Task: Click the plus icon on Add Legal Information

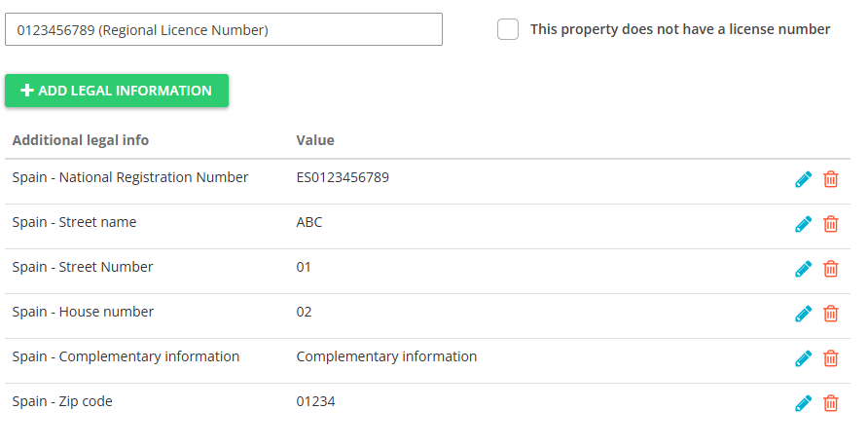Action: (x=27, y=91)
